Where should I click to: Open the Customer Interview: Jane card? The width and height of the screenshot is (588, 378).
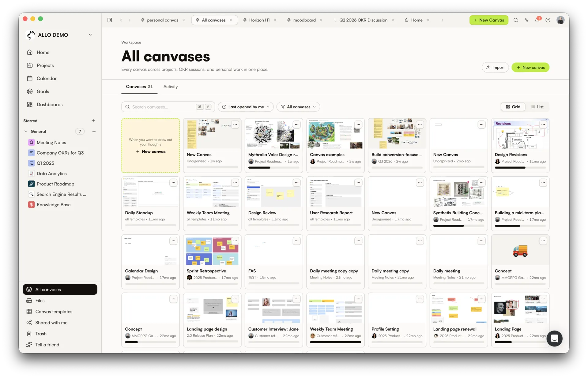coord(274,320)
